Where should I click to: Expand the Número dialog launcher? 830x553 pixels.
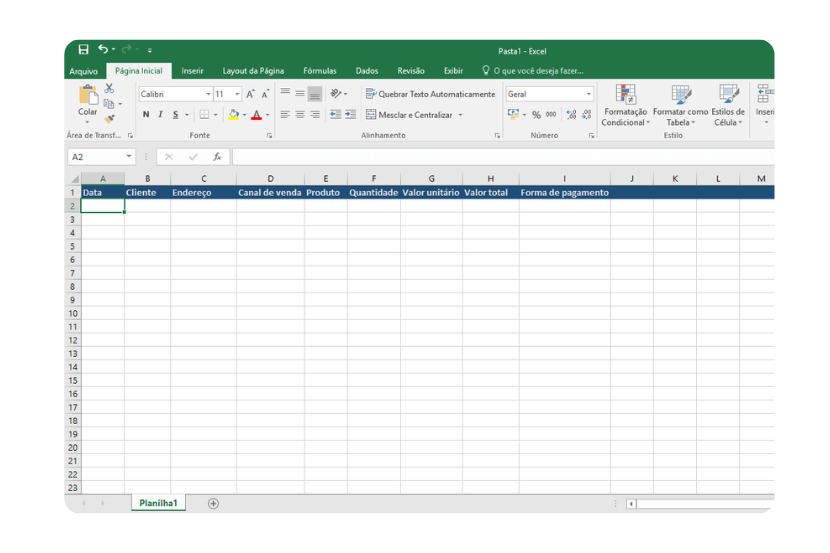[x=591, y=136]
